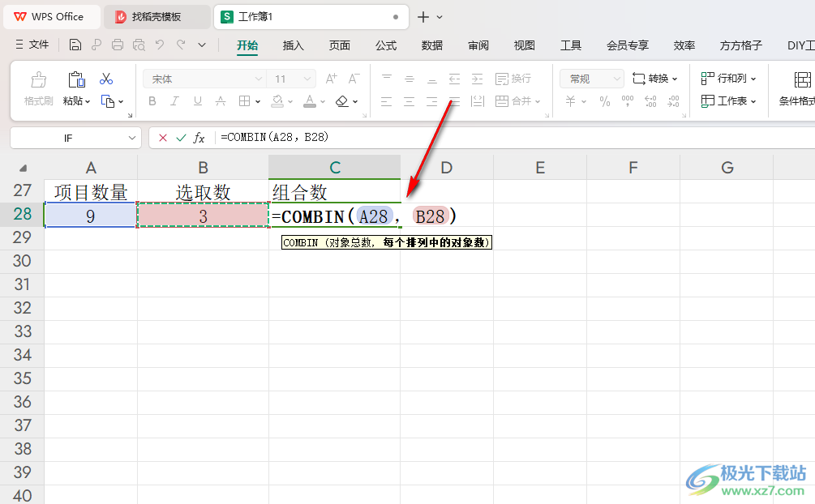Click the Decrease font size A- icon
This screenshot has height=504, width=815.
pyautogui.click(x=354, y=79)
